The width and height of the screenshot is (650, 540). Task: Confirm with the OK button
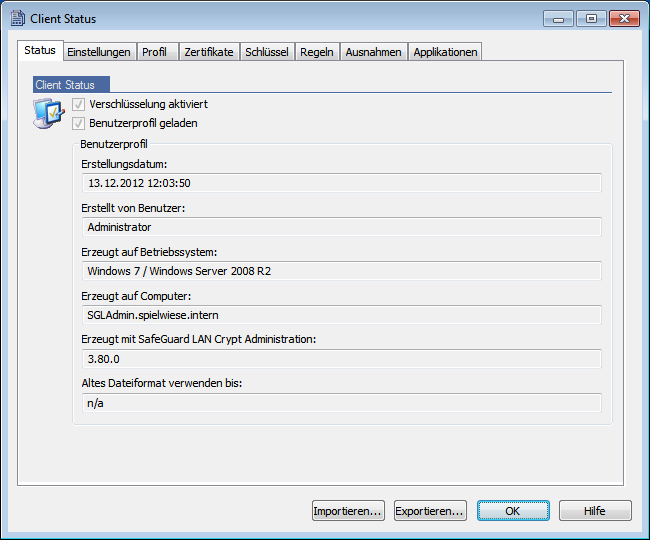[512, 511]
